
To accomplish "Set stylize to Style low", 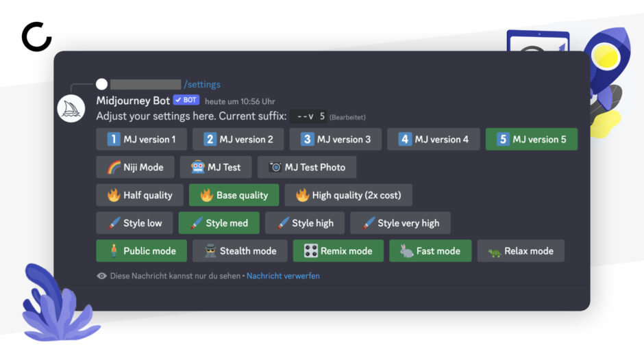I will [134, 223].
